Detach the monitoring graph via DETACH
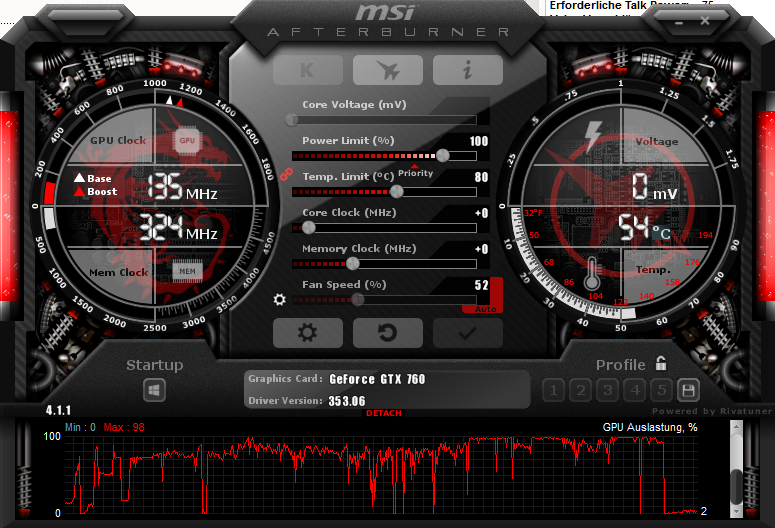The height and width of the screenshot is (528, 775). tap(384, 413)
